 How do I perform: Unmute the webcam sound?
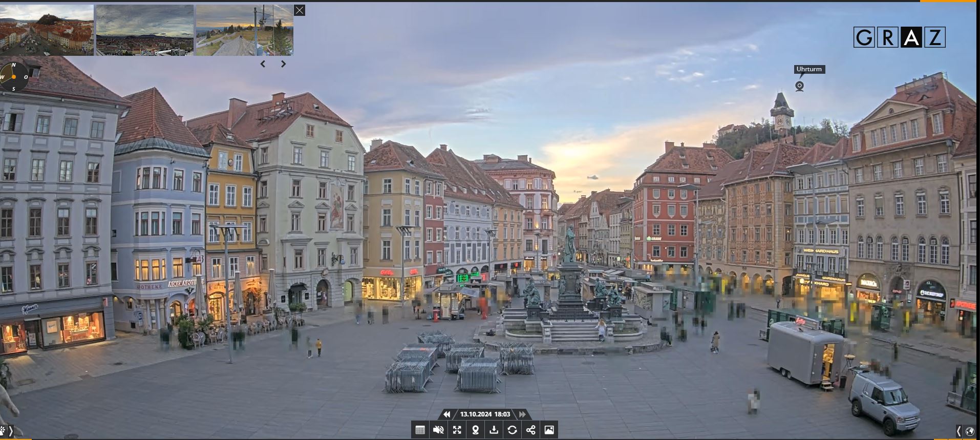pos(438,430)
